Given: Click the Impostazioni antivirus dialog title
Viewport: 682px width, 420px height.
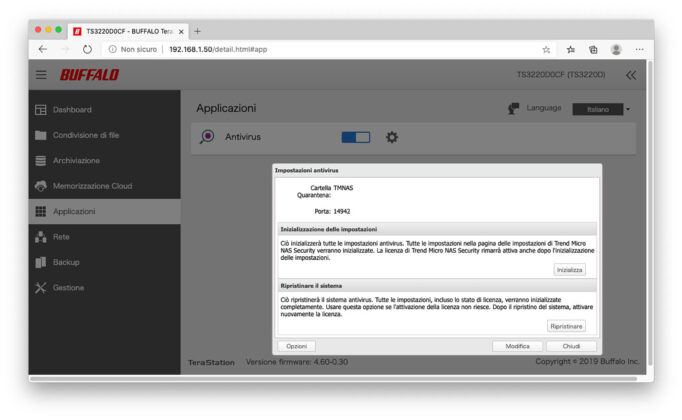Looking at the screenshot, I should 306,170.
